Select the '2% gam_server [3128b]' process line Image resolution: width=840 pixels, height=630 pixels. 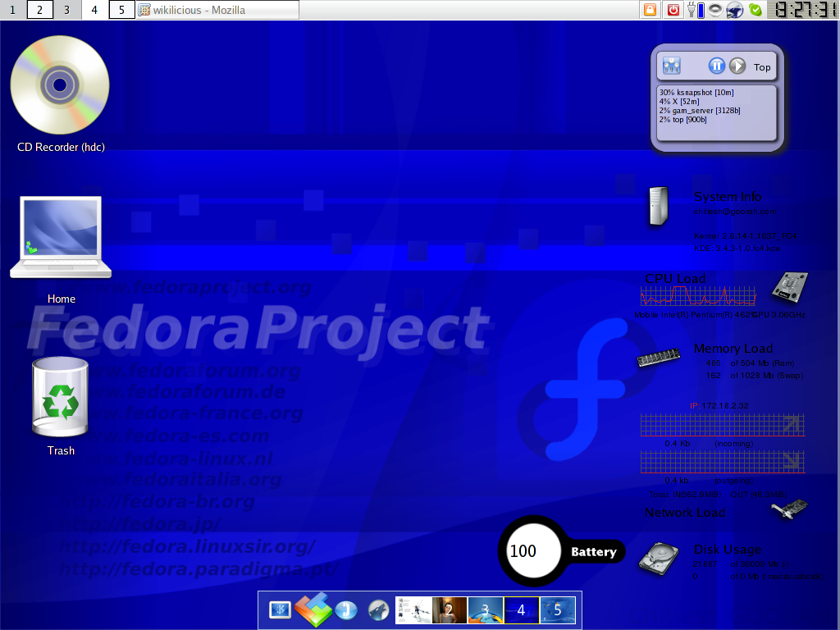[700, 111]
